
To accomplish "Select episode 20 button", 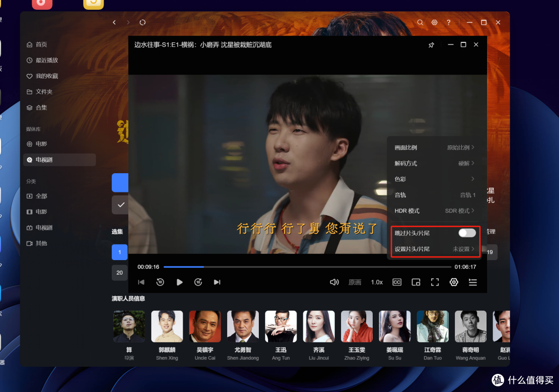I will [x=120, y=273].
